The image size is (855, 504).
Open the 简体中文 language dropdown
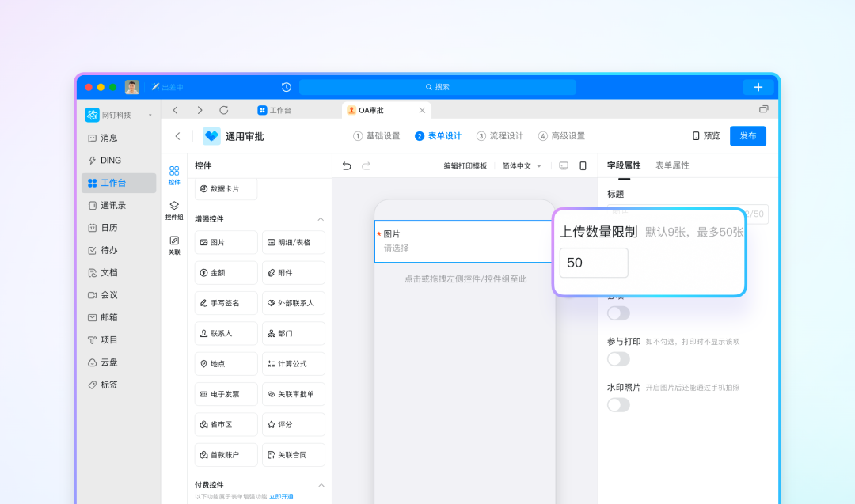(x=521, y=166)
